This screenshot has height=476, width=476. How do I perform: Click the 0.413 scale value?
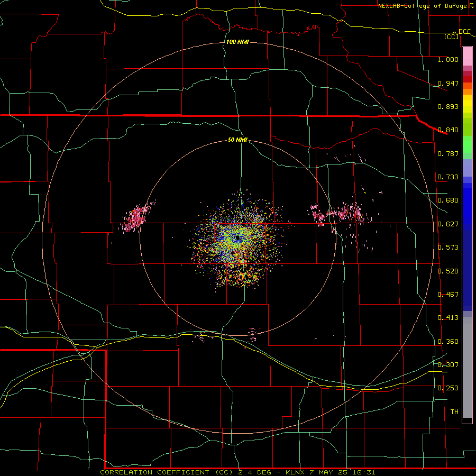click(x=448, y=318)
